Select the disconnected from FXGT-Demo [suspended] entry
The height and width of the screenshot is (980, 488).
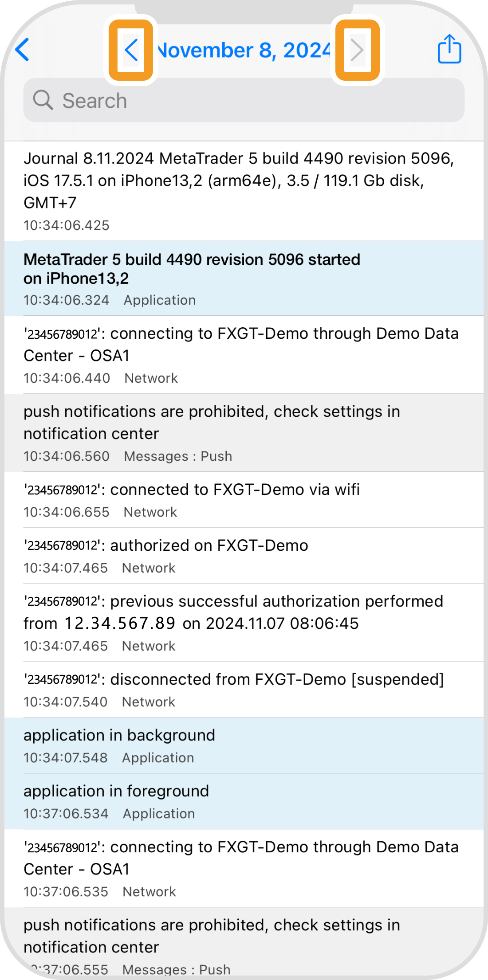point(244,690)
